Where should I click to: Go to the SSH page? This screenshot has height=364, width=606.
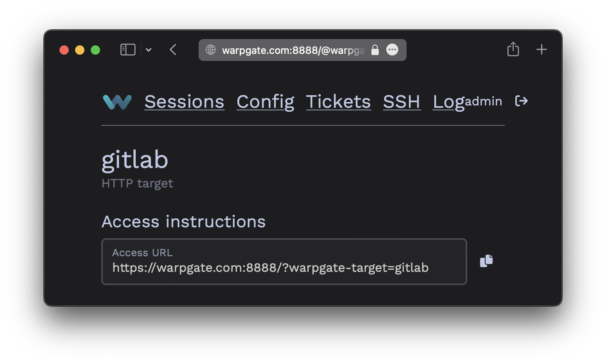pyautogui.click(x=402, y=102)
